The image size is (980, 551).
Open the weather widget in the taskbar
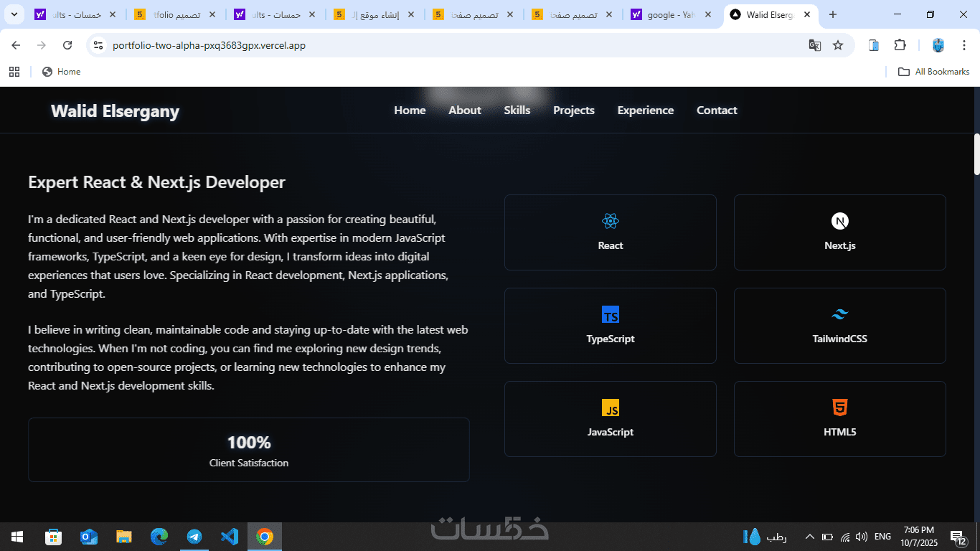(x=766, y=537)
